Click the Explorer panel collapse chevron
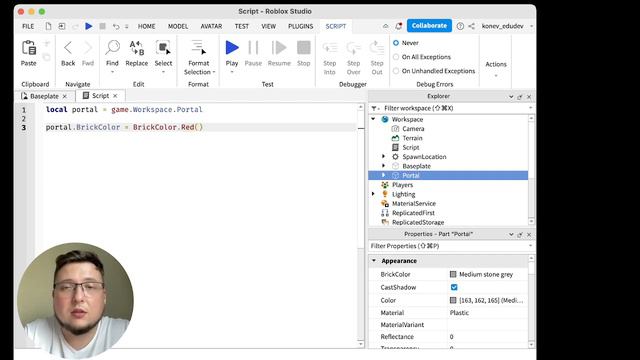 511,97
